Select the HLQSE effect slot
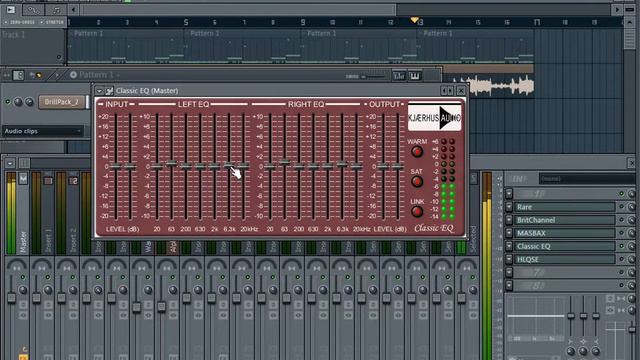 (x=564, y=259)
